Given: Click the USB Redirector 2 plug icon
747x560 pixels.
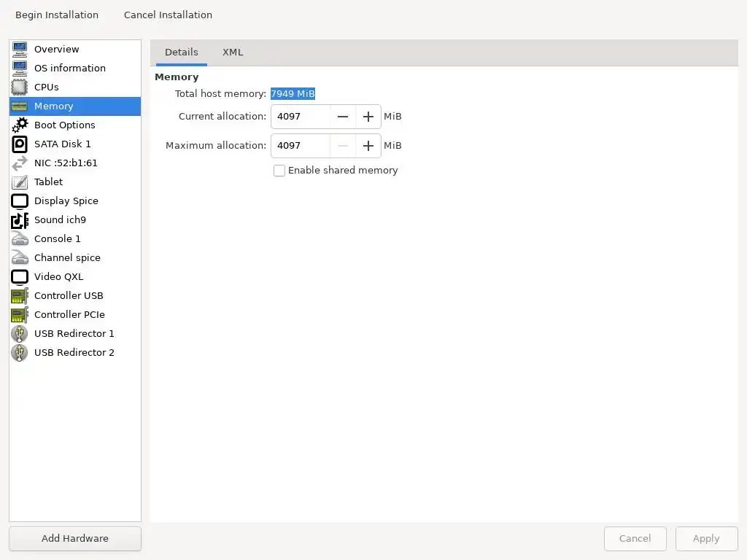Looking at the screenshot, I should 20,352.
